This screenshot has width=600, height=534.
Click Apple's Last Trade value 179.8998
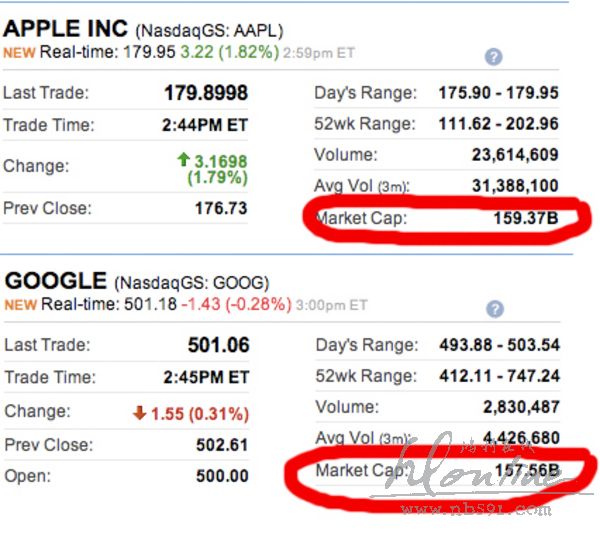point(205,93)
